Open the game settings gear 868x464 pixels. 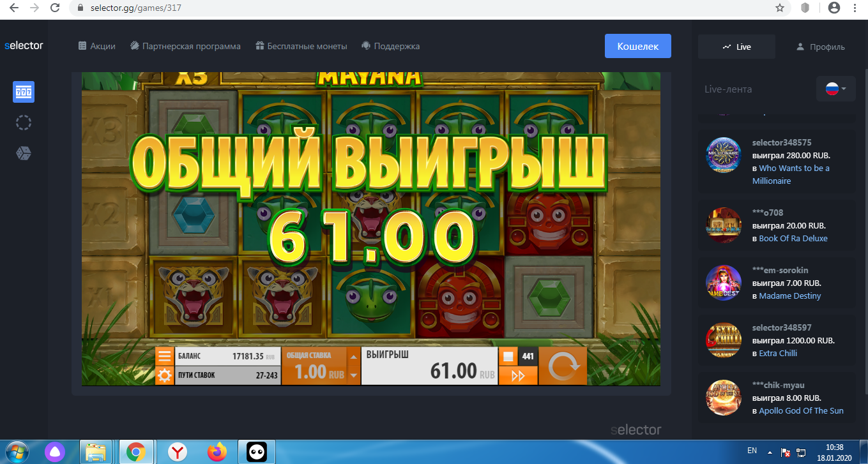[x=165, y=375]
